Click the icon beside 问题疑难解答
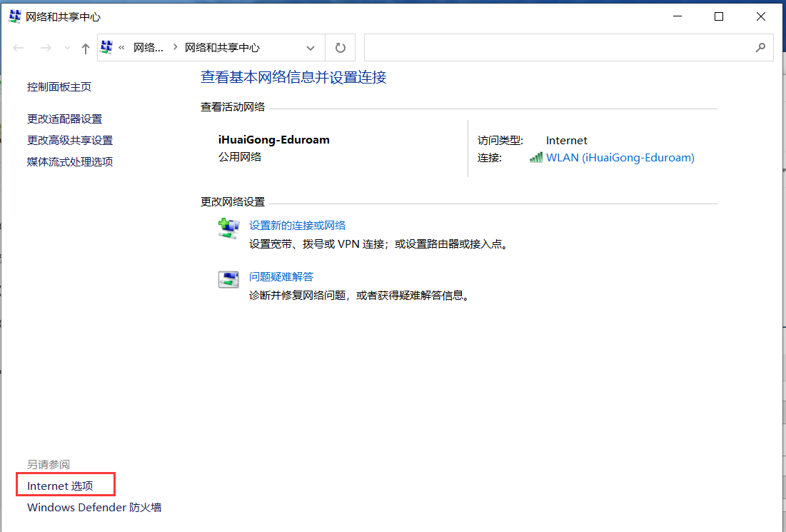This screenshot has width=786, height=532. [x=228, y=279]
